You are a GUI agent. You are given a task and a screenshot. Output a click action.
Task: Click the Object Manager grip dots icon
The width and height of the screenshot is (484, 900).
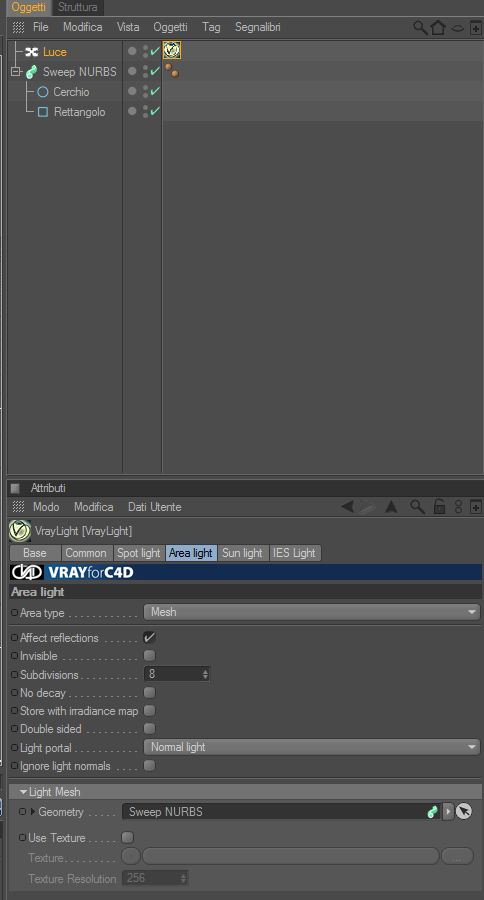(18, 27)
